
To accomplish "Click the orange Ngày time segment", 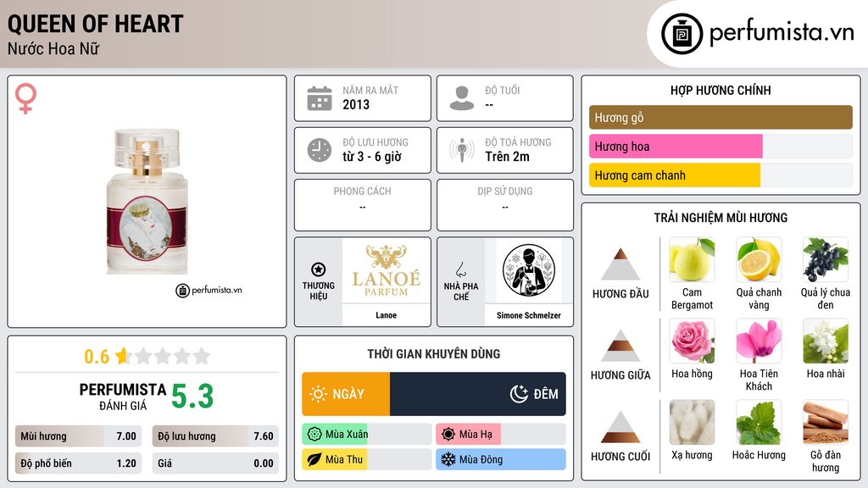I will [346, 394].
